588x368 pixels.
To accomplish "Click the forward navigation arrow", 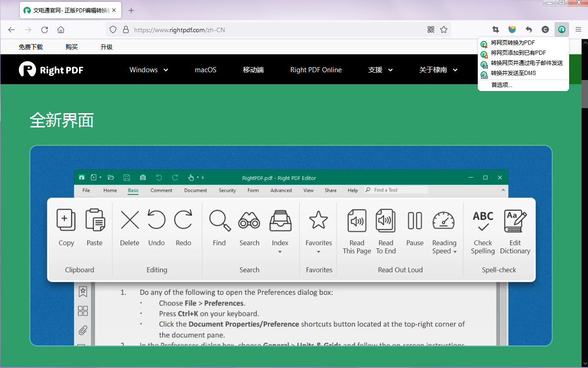I will click(x=28, y=30).
